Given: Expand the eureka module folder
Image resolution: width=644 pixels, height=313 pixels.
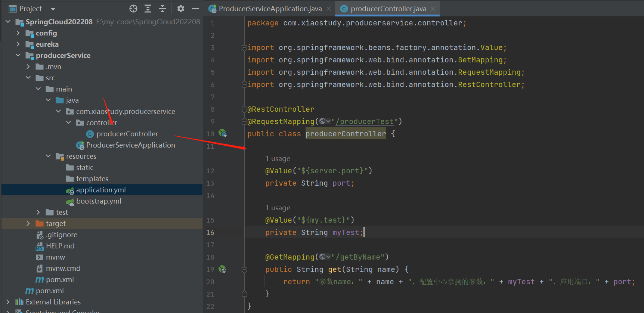Looking at the screenshot, I should (x=18, y=44).
